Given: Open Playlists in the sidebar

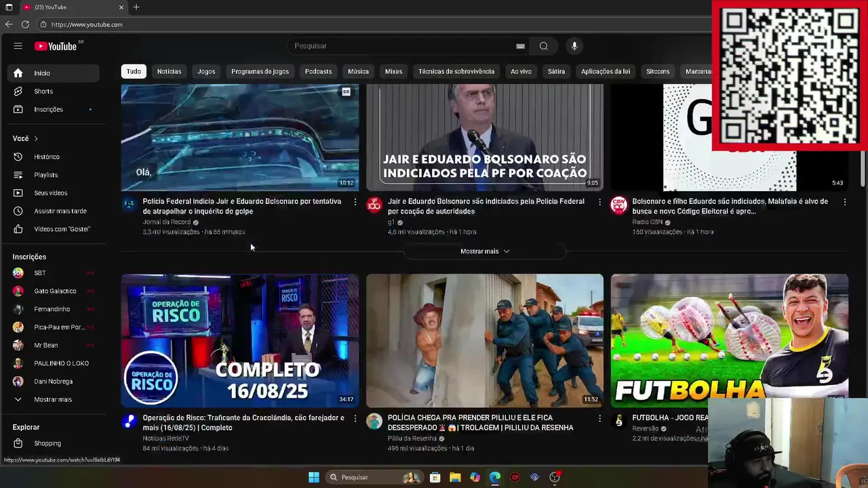Looking at the screenshot, I should pyautogui.click(x=54, y=175).
